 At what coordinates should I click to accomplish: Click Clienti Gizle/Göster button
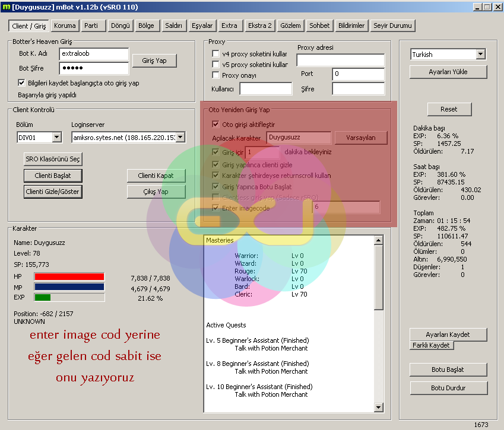pos(53,192)
